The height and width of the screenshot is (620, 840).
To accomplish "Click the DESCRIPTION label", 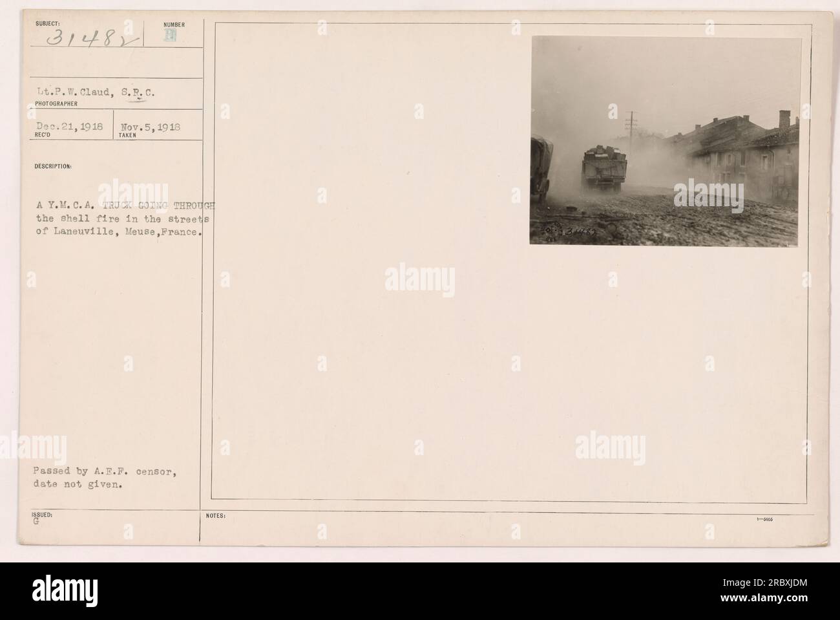I will click(x=54, y=166).
